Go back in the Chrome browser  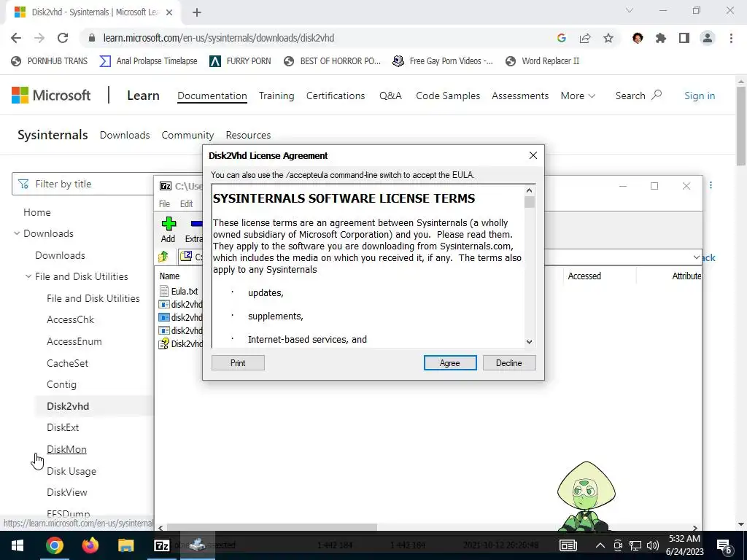(x=16, y=38)
